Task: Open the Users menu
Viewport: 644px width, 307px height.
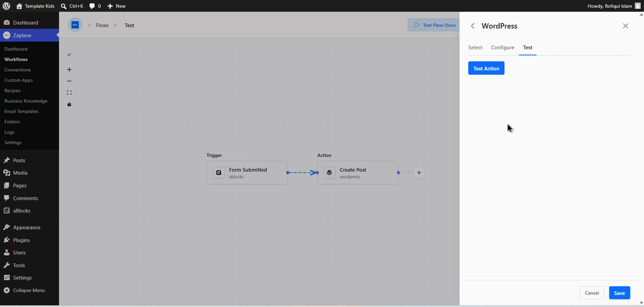Action: [x=29, y=253]
